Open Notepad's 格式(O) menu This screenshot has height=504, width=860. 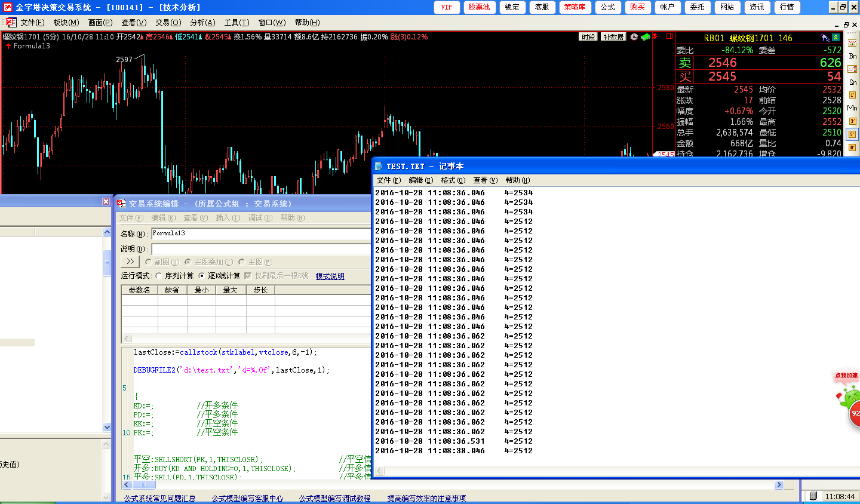pos(453,180)
